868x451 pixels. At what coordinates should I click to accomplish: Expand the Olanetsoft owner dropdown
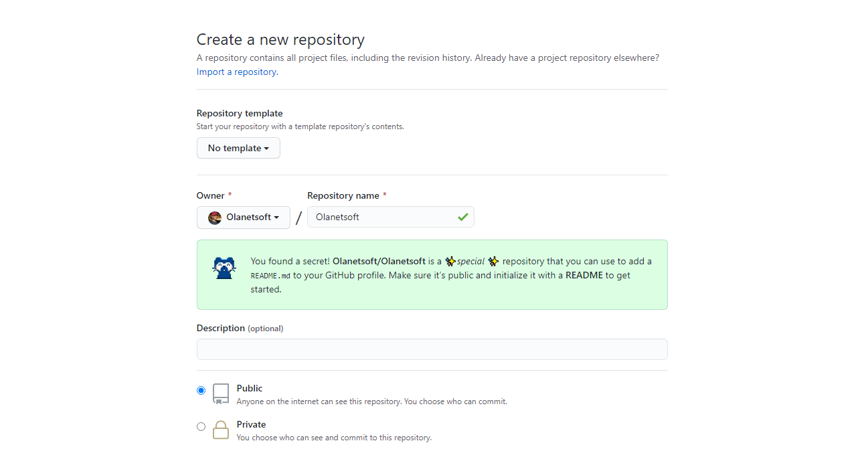244,217
